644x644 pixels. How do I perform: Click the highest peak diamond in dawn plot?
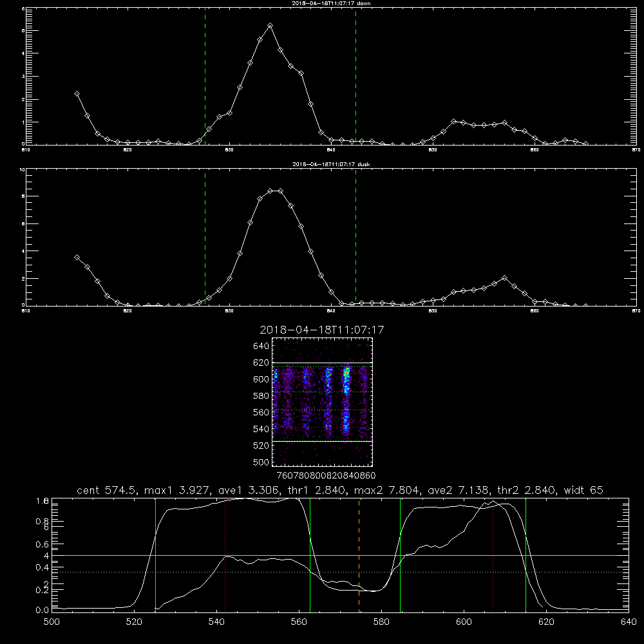tap(270, 26)
